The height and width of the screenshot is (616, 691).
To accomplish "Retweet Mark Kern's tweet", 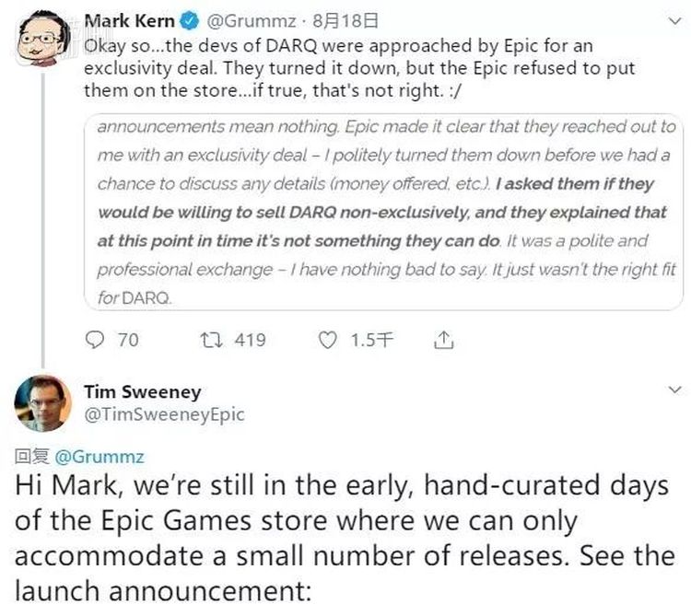I will point(211,341).
